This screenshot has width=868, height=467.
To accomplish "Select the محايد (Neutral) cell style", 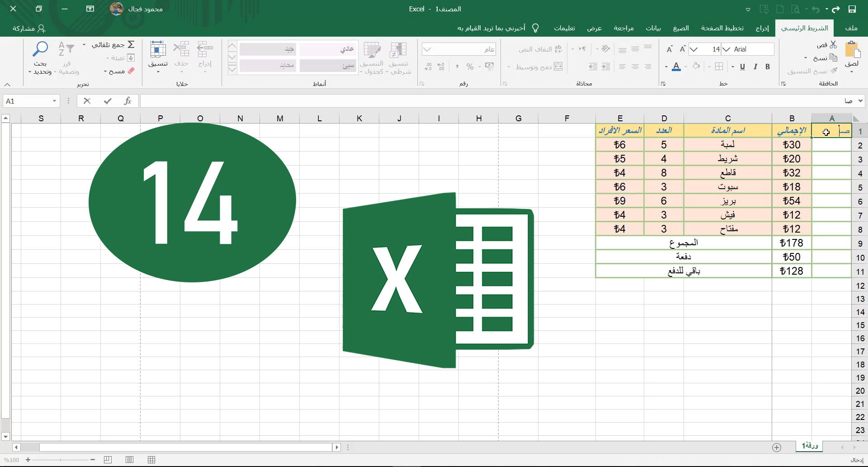I will click(x=268, y=66).
